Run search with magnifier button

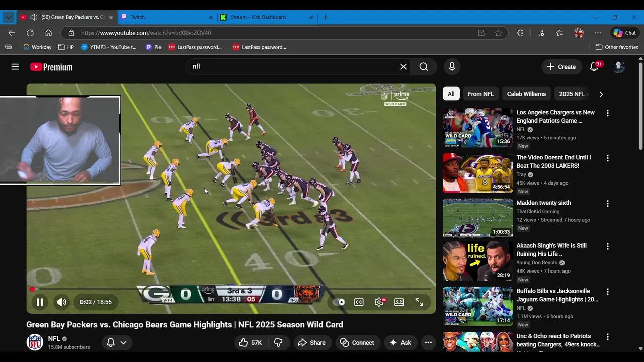pyautogui.click(x=424, y=67)
